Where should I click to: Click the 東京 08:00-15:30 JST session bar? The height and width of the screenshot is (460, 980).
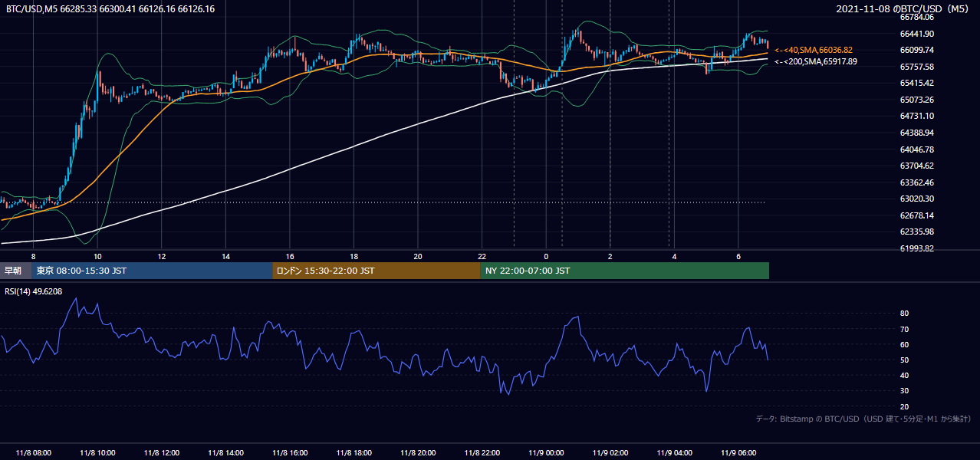[x=153, y=271]
